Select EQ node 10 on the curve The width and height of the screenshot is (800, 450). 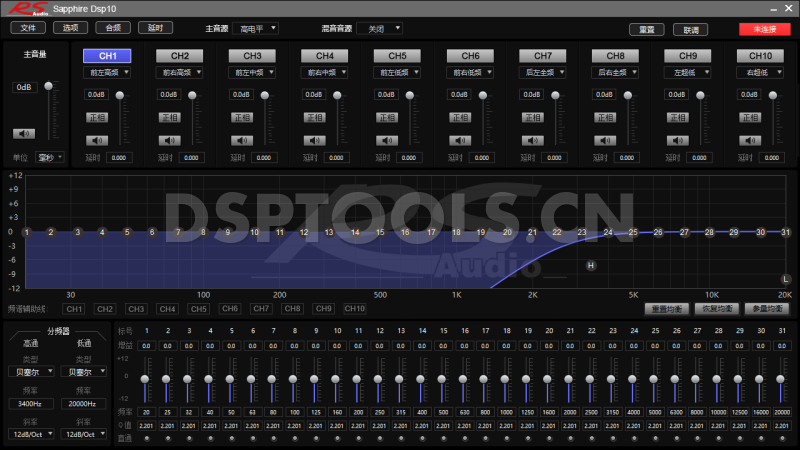[x=254, y=232]
